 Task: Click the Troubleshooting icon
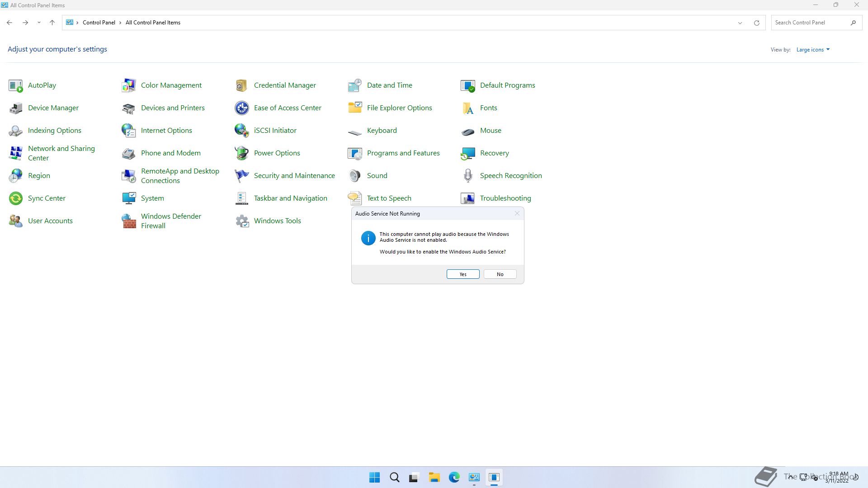[468, 198]
